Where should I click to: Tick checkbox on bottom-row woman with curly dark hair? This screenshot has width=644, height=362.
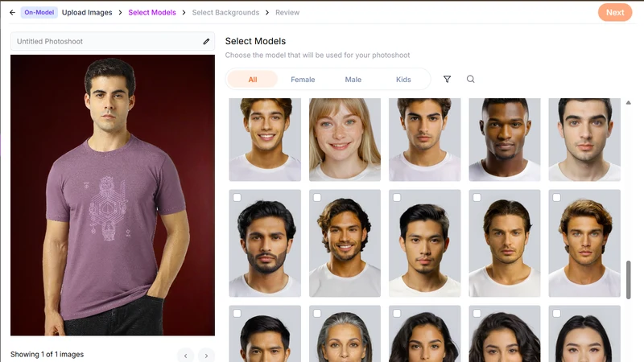point(477,314)
